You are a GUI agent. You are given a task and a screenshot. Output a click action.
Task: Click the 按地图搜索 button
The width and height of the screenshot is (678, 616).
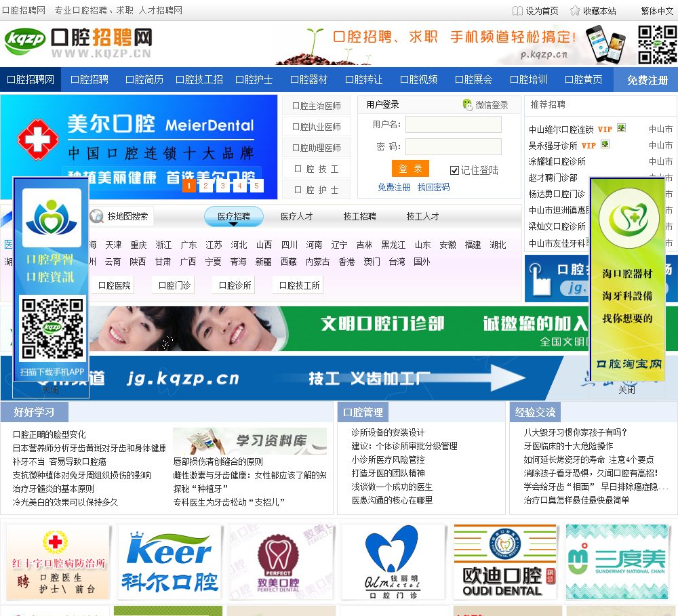click(121, 216)
